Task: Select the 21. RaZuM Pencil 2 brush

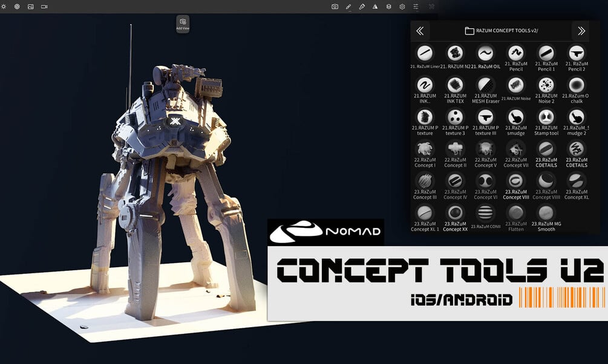Action: pyautogui.click(x=577, y=59)
